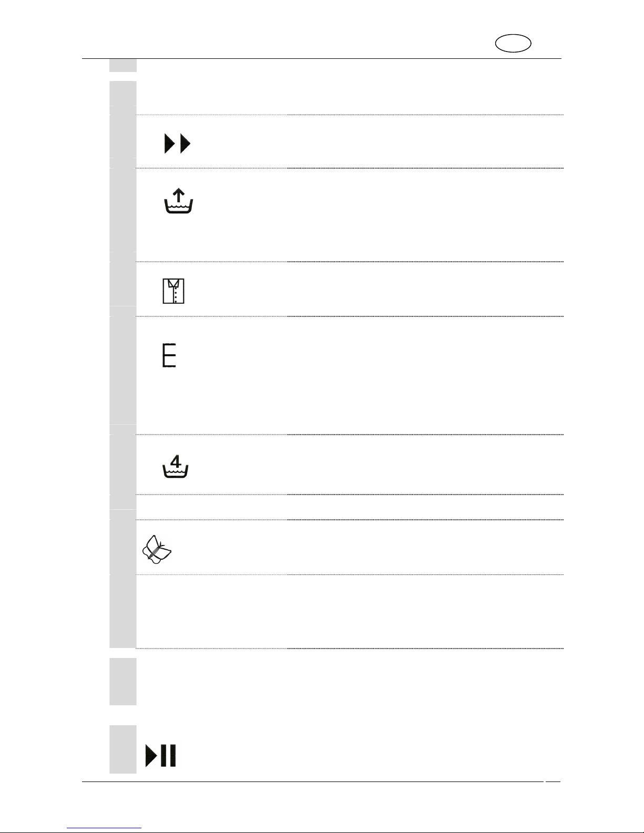Image resolution: width=644 pixels, height=833 pixels.
Task: Select the large letter E symbol
Action: coord(169,356)
